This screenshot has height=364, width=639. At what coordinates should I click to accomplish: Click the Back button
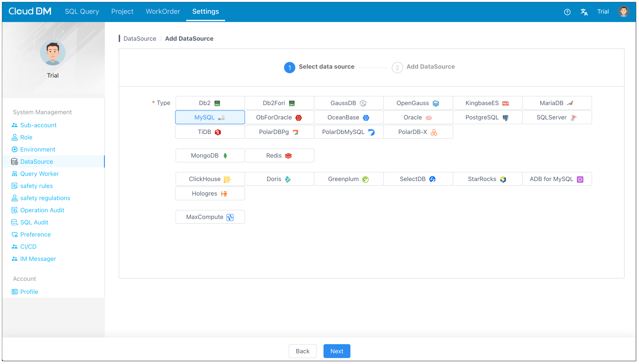pos(302,351)
